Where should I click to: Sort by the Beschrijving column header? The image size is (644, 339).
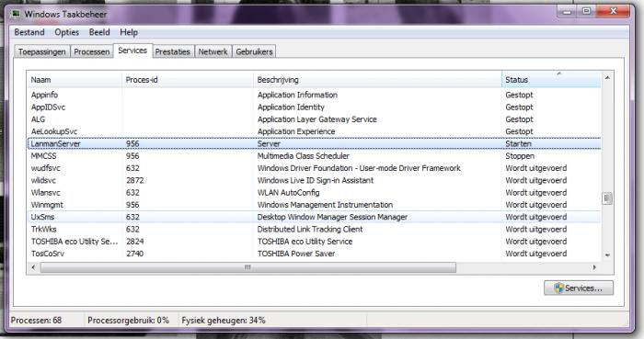click(x=377, y=80)
